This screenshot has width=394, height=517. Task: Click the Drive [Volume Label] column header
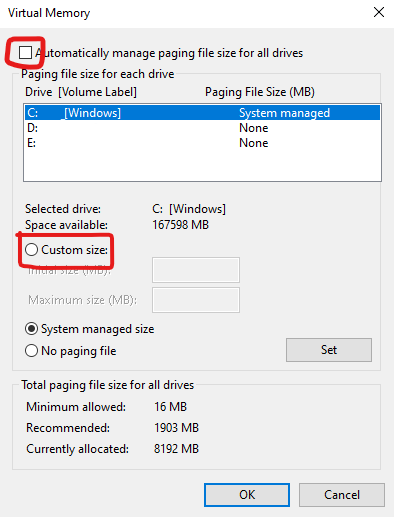(x=81, y=92)
